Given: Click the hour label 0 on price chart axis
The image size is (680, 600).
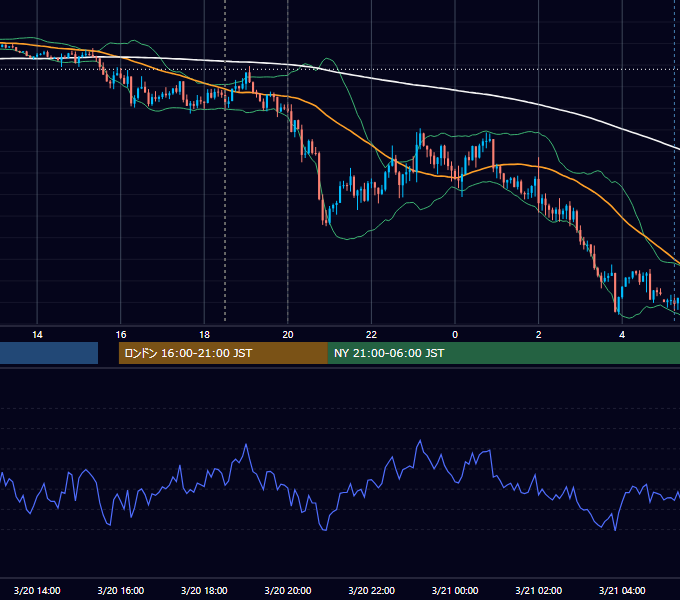Looking at the screenshot, I should click(x=455, y=335).
